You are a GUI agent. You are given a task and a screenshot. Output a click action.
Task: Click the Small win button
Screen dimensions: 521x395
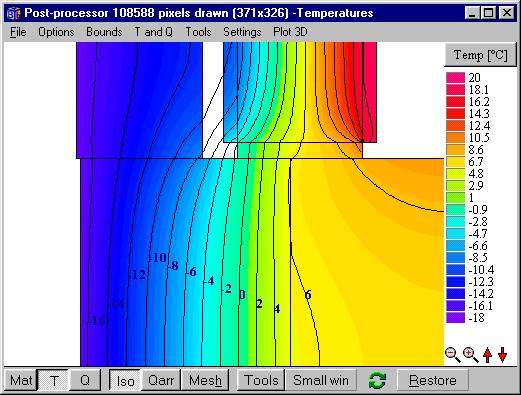coord(321,380)
